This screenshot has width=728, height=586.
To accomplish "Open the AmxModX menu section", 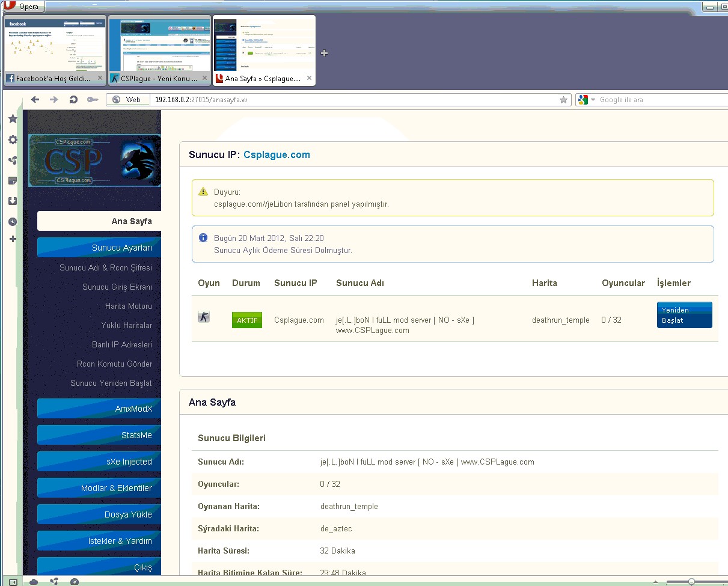I will 99,409.
